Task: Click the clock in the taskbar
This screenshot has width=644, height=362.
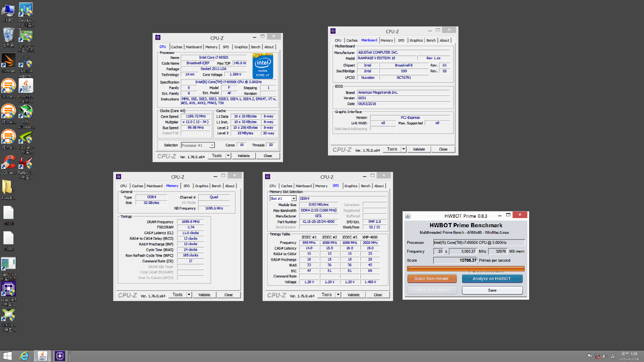Action: pyautogui.click(x=629, y=356)
